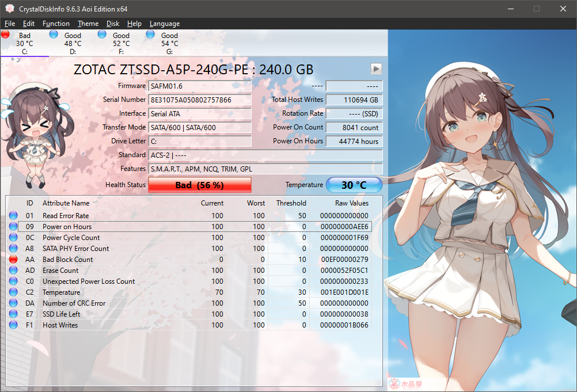Open the Edit menu
Viewport: 577px width, 392px height.
pyautogui.click(x=28, y=24)
